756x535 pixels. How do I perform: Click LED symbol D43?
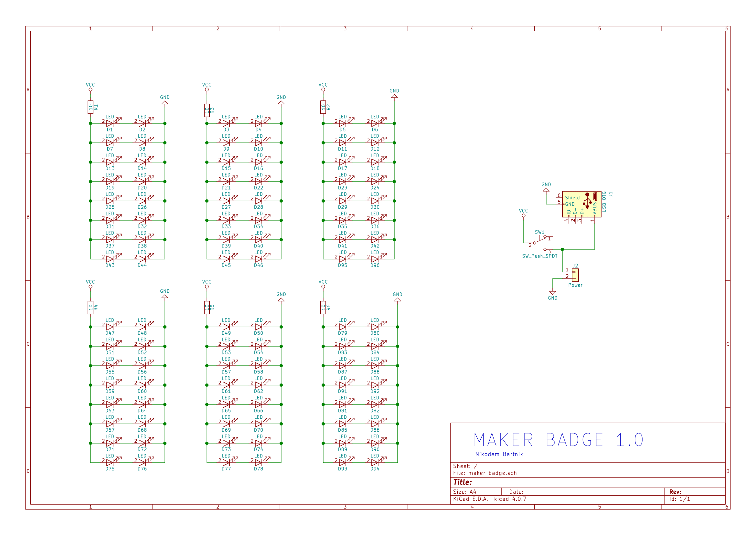point(111,259)
